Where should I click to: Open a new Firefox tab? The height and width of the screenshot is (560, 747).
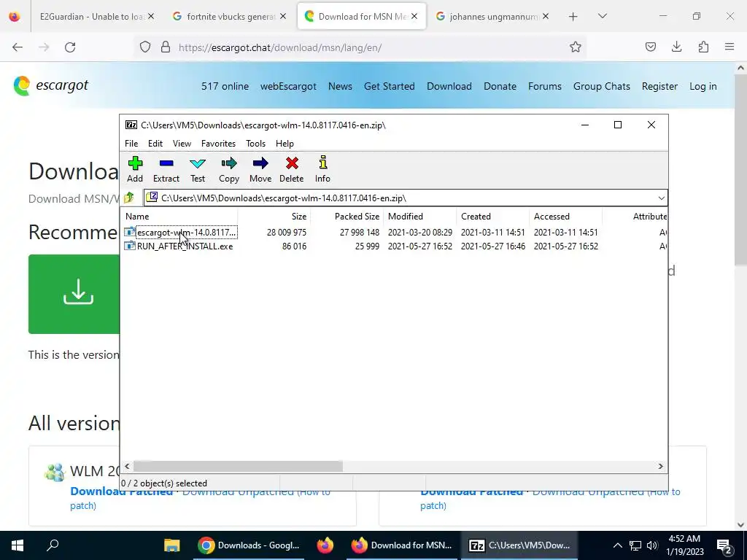573,17
